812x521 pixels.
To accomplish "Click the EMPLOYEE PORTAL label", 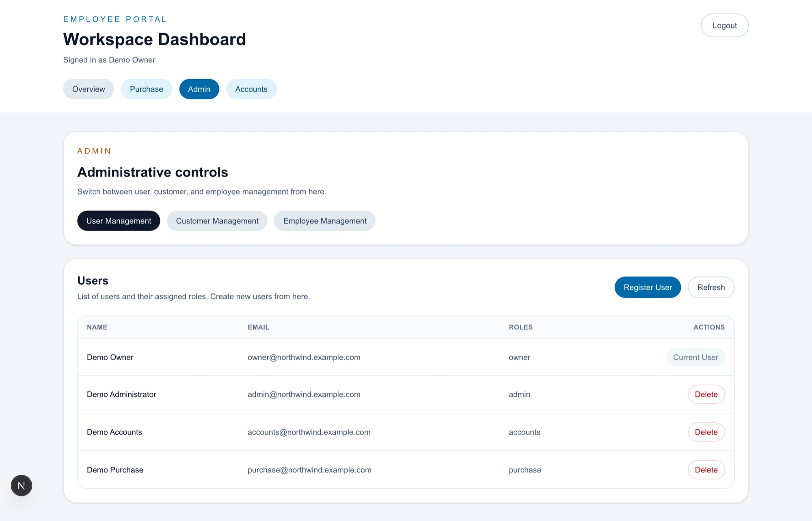I will pyautogui.click(x=115, y=19).
